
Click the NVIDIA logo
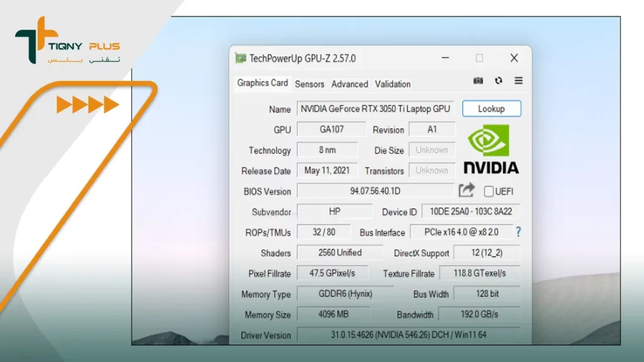(491, 150)
